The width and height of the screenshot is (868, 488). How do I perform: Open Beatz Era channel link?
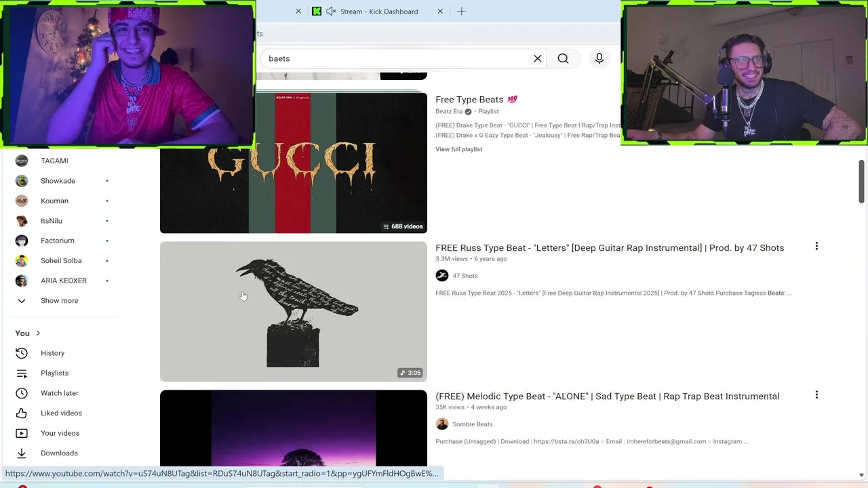coord(449,111)
